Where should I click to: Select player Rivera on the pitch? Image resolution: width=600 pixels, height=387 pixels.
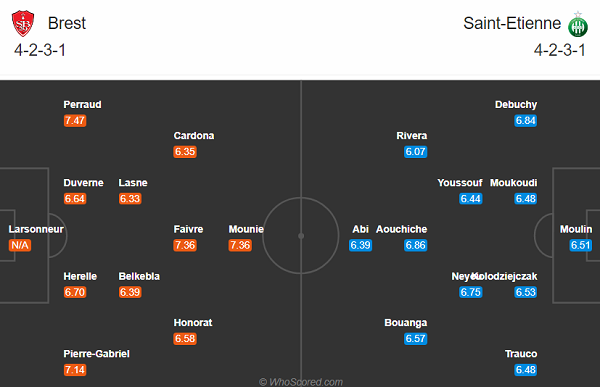tap(412, 136)
